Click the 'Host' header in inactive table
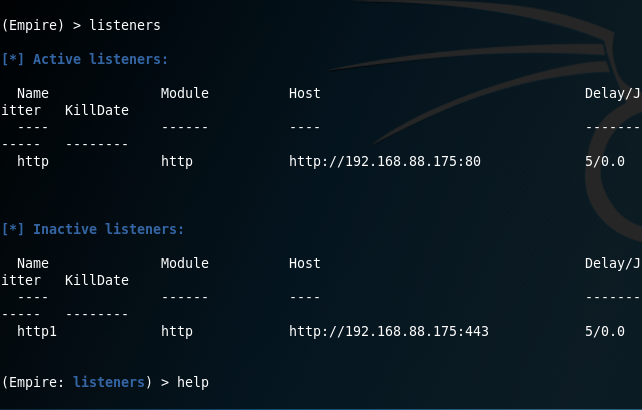Screen dimensions: 642x410 pos(305,263)
